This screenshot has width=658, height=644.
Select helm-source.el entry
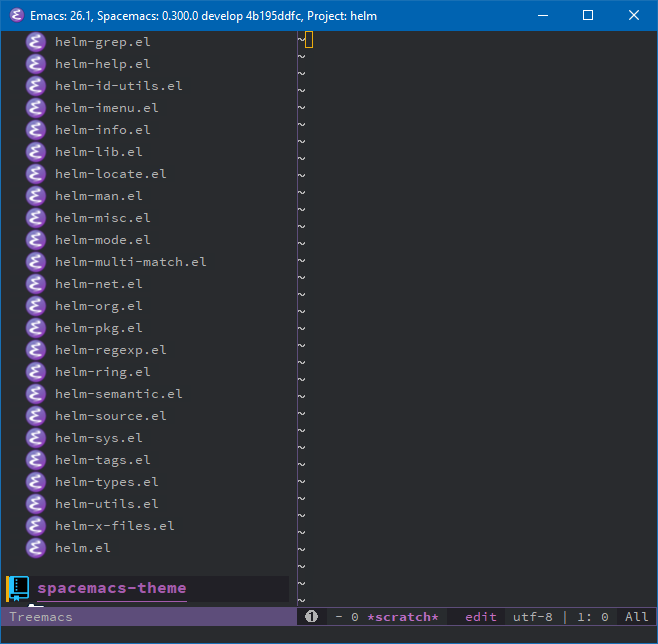(111, 416)
